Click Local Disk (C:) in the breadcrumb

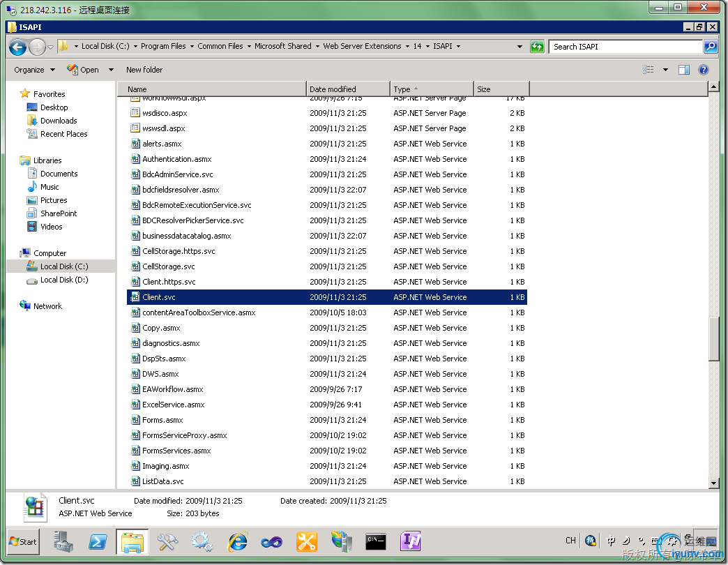[105, 47]
